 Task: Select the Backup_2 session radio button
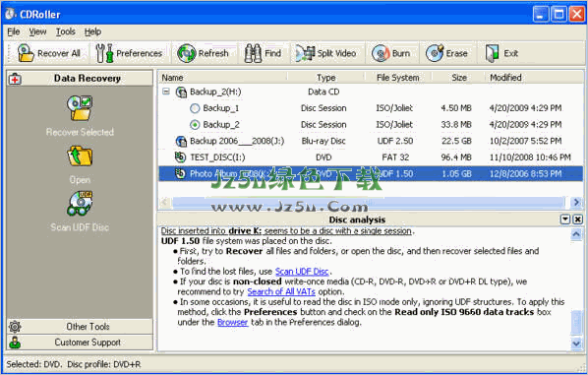point(195,125)
